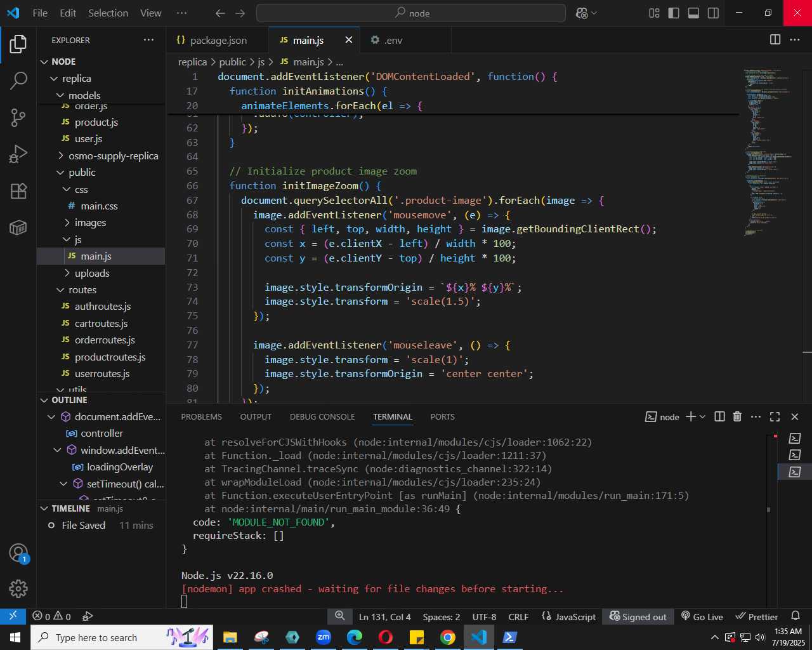This screenshot has height=650, width=812.
Task: Click the Copilot chat icon in title bar
Action: [582, 13]
